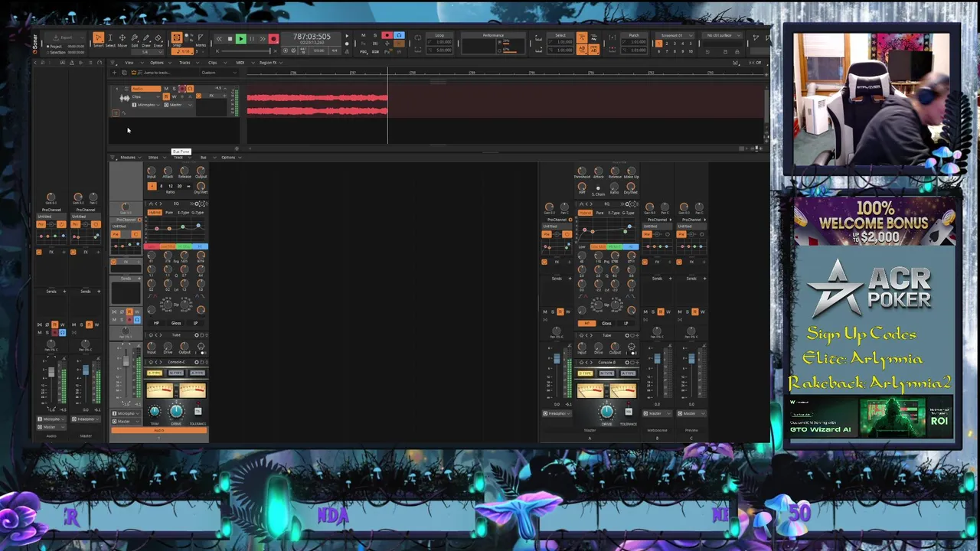Click the red Low EQ band
This screenshot has width=980, height=551.
point(152,246)
